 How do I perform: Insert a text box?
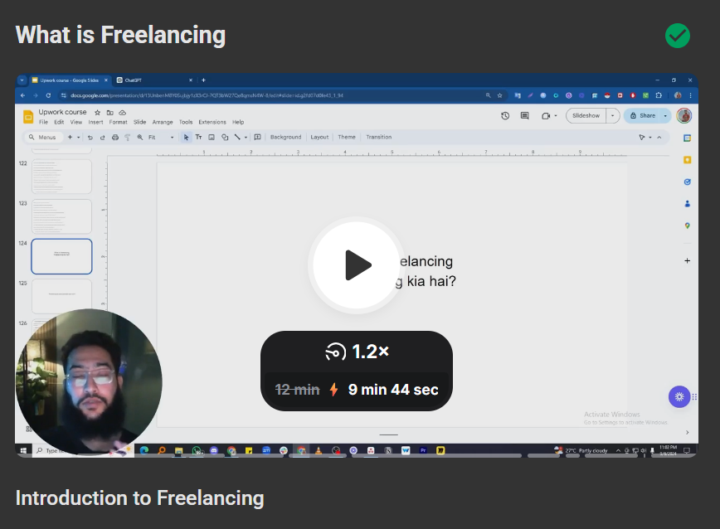pyautogui.click(x=199, y=137)
